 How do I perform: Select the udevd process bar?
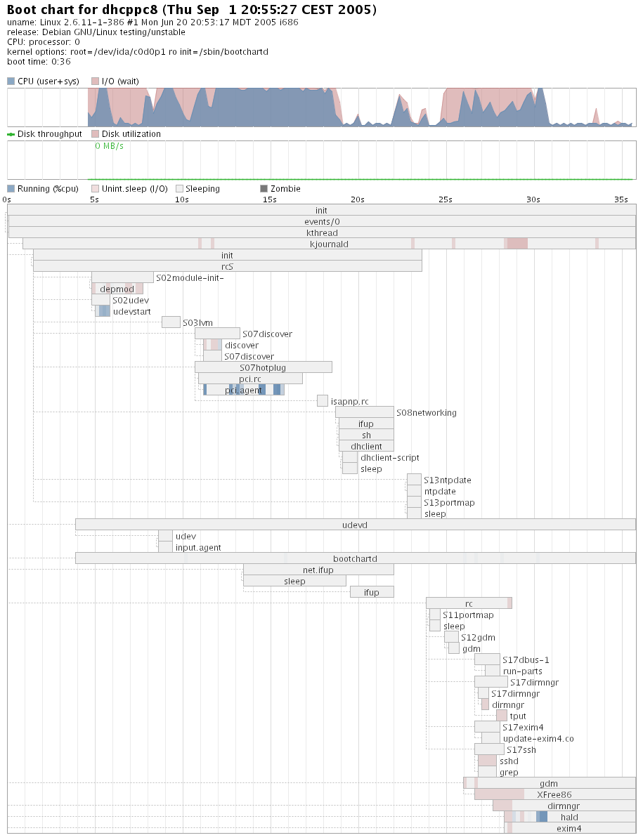[x=355, y=525]
